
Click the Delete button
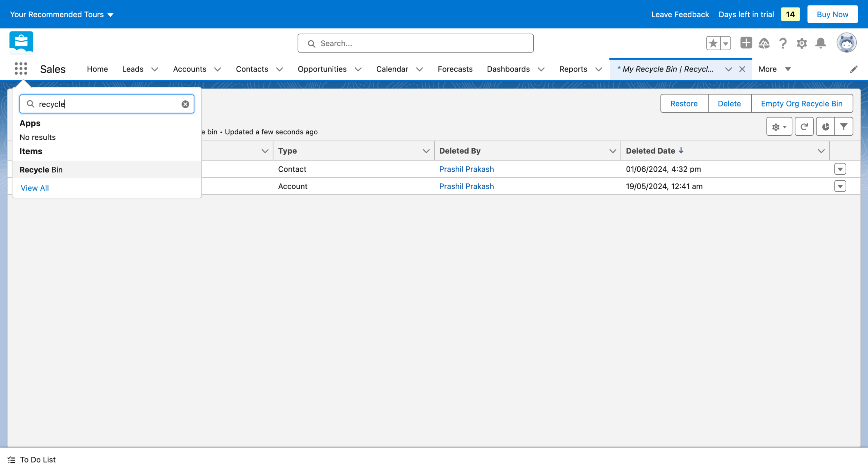(x=729, y=103)
